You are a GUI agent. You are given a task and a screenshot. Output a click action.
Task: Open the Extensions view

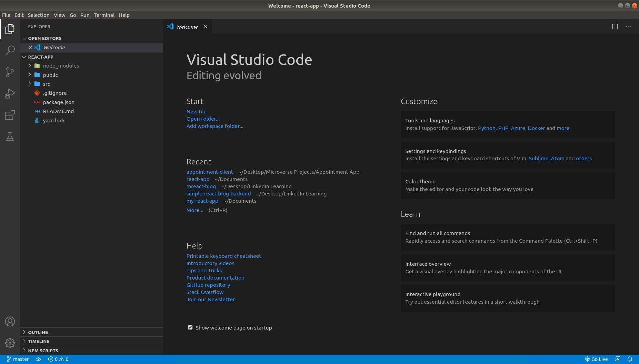click(10, 115)
